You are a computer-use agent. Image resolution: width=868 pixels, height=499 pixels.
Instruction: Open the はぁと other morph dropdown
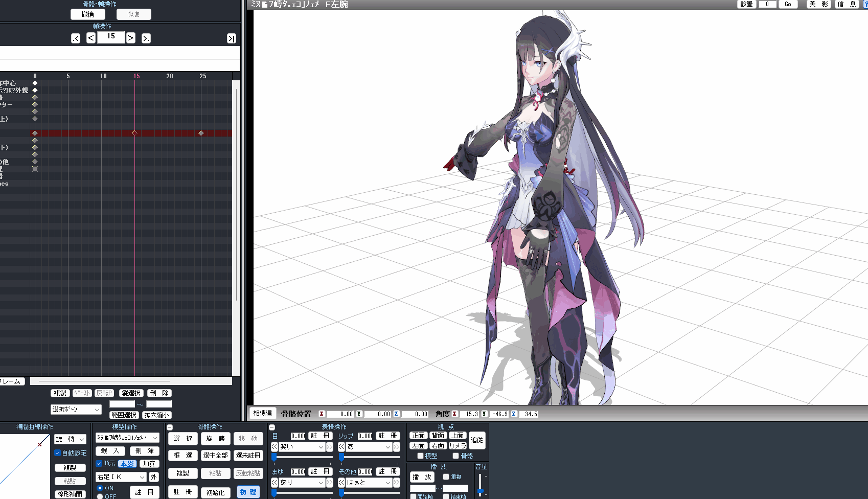coord(369,483)
